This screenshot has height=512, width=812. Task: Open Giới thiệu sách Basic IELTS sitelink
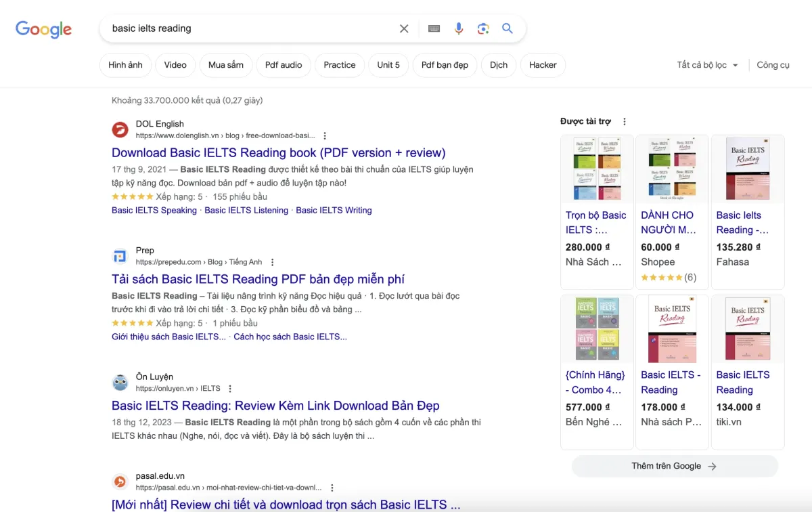click(x=168, y=337)
